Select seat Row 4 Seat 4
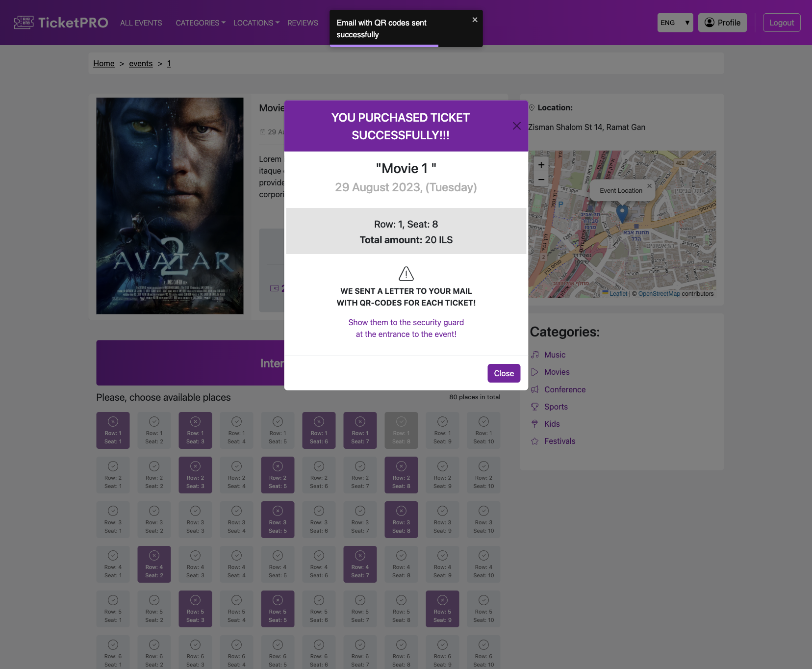812x669 pixels. (236, 564)
